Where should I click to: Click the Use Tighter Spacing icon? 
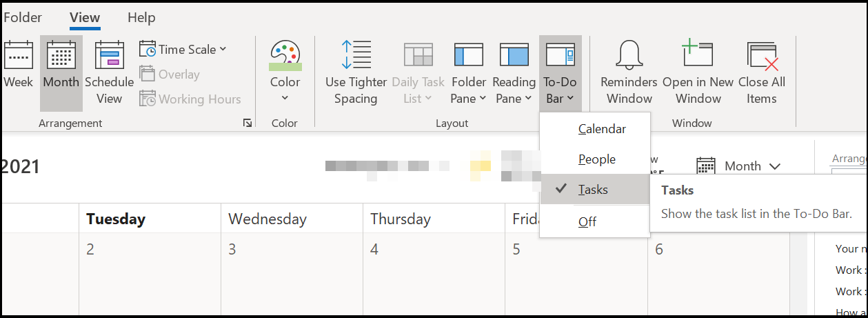pyautogui.click(x=356, y=55)
